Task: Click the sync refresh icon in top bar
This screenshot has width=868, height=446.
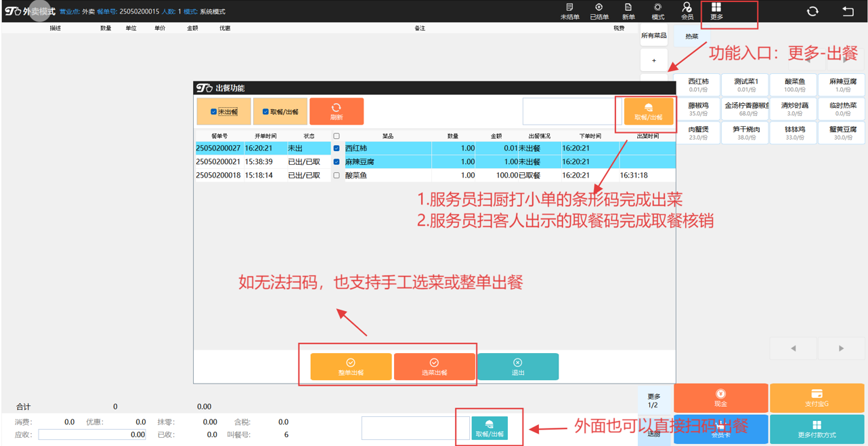Action: [812, 12]
